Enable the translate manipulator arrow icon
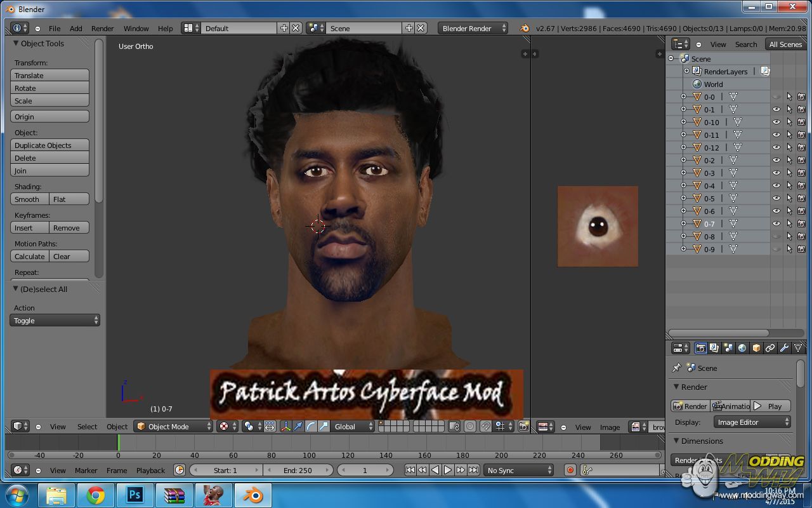This screenshot has height=508, width=812. click(x=298, y=427)
